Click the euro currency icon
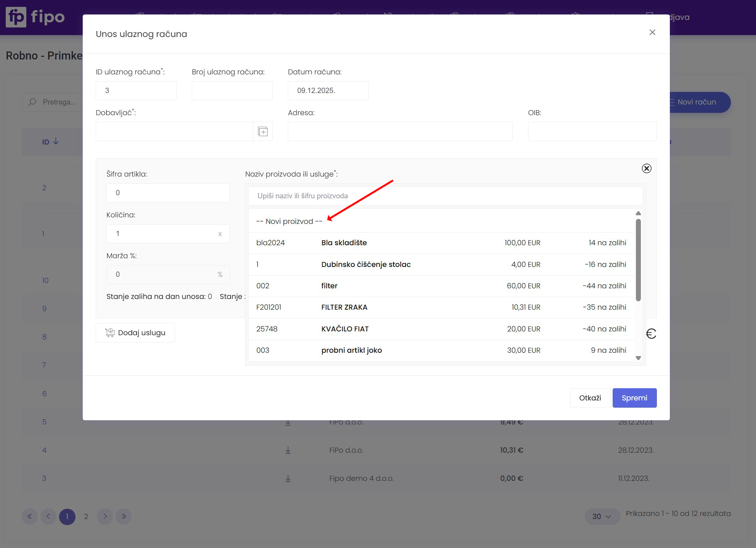 point(651,334)
